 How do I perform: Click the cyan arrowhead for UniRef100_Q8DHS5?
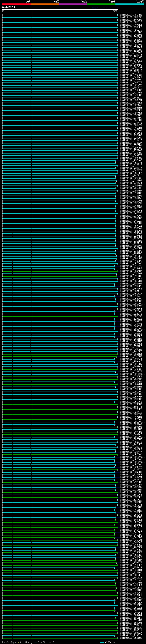(117, 17)
